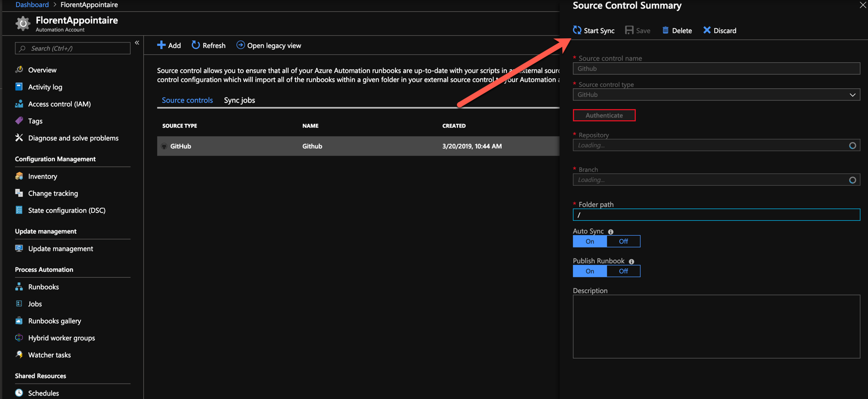Click the Jobs icon
This screenshot has height=399, width=868.
tap(19, 304)
